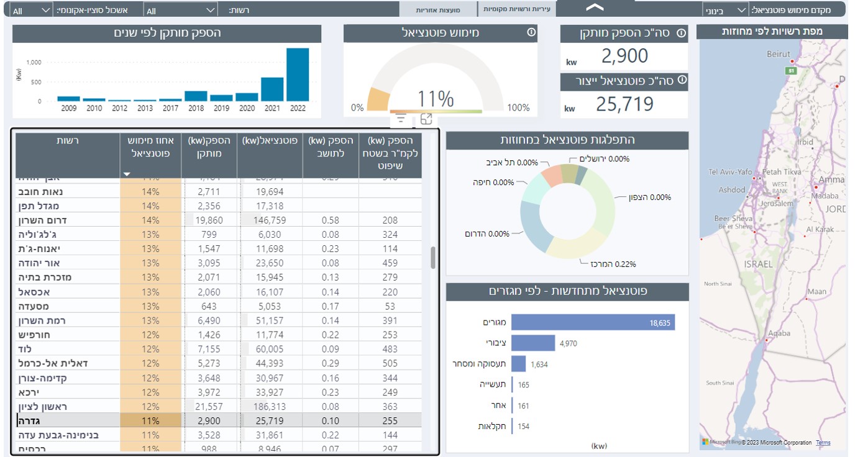Select the ראשון לציון table row
The height and width of the screenshot is (457, 868).
point(217,407)
